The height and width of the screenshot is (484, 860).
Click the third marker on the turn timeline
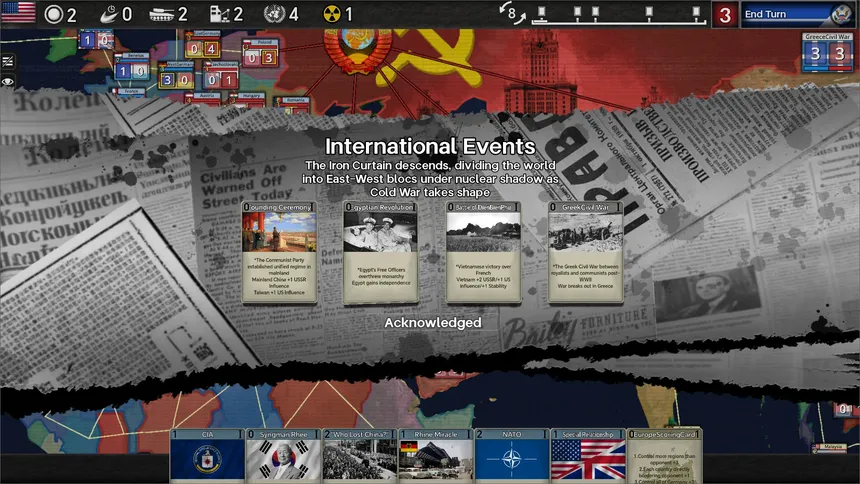tap(596, 12)
